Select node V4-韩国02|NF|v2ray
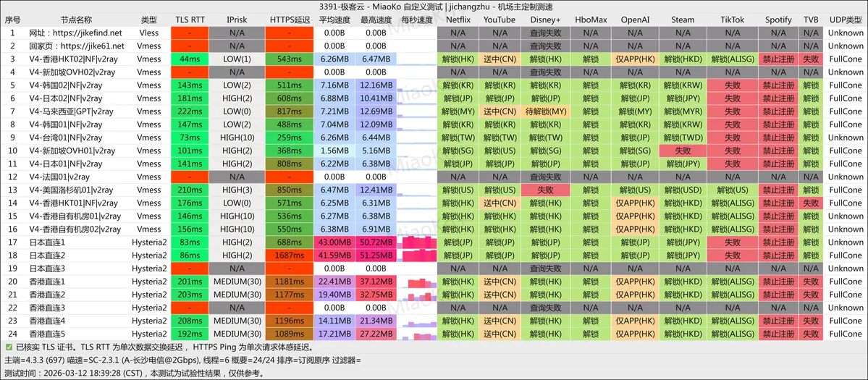The height and width of the screenshot is (380, 868). click(66, 85)
